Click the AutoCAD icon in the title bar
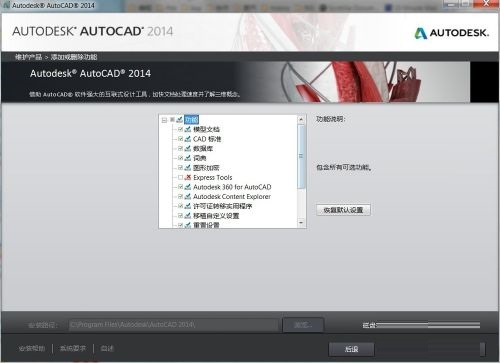The height and width of the screenshot is (363, 500). point(6,5)
